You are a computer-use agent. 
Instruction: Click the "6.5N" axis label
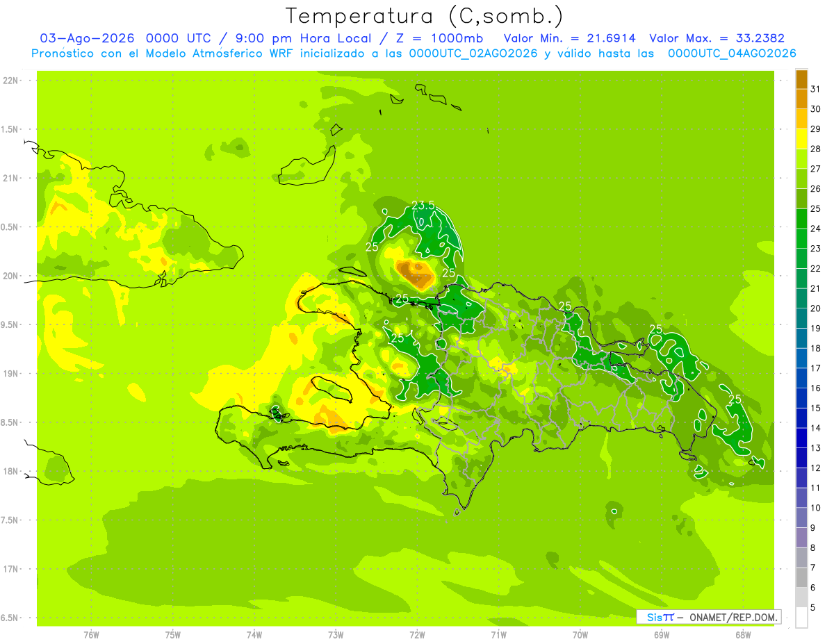click(x=10, y=618)
